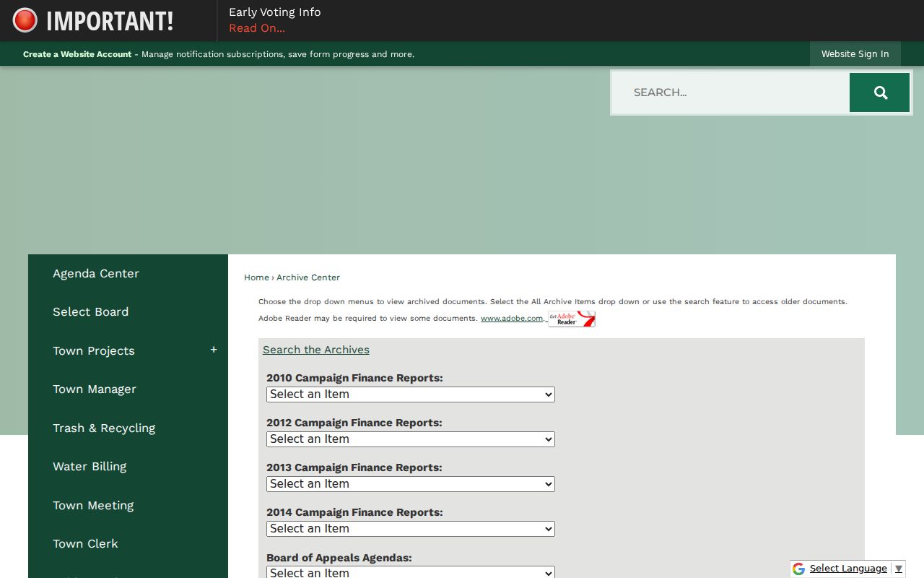Click Home breadcrumb link
Viewport: 924px width, 578px height.
256,277
